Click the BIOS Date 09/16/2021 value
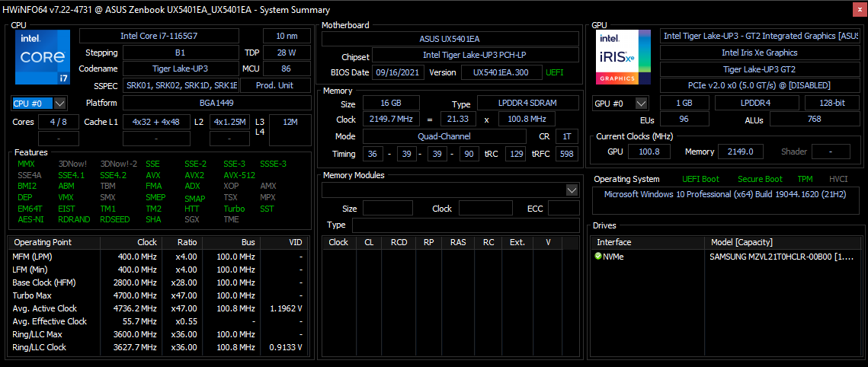Viewport: 868px width, 367px height. coord(399,72)
